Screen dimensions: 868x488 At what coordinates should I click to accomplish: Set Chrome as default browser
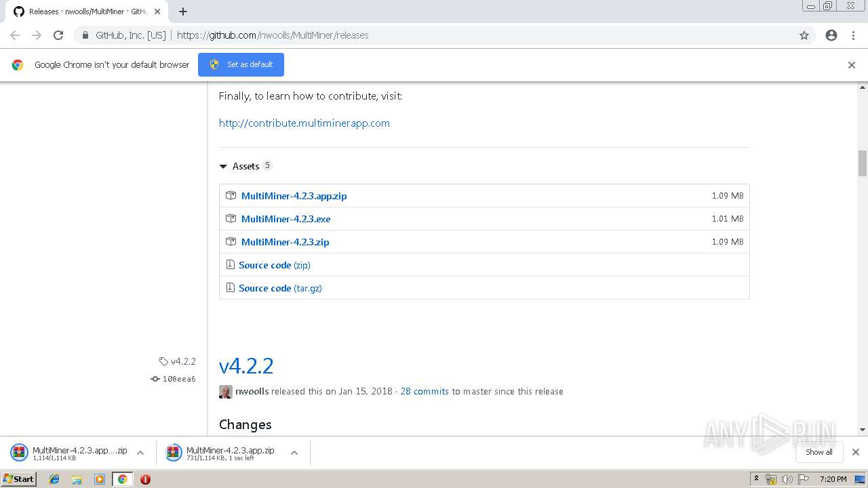pos(241,64)
